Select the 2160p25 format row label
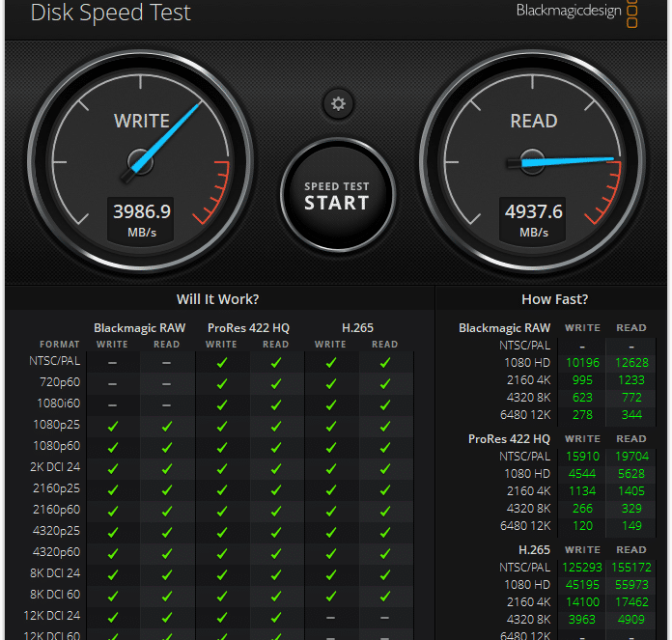The image size is (672, 640). [x=57, y=487]
